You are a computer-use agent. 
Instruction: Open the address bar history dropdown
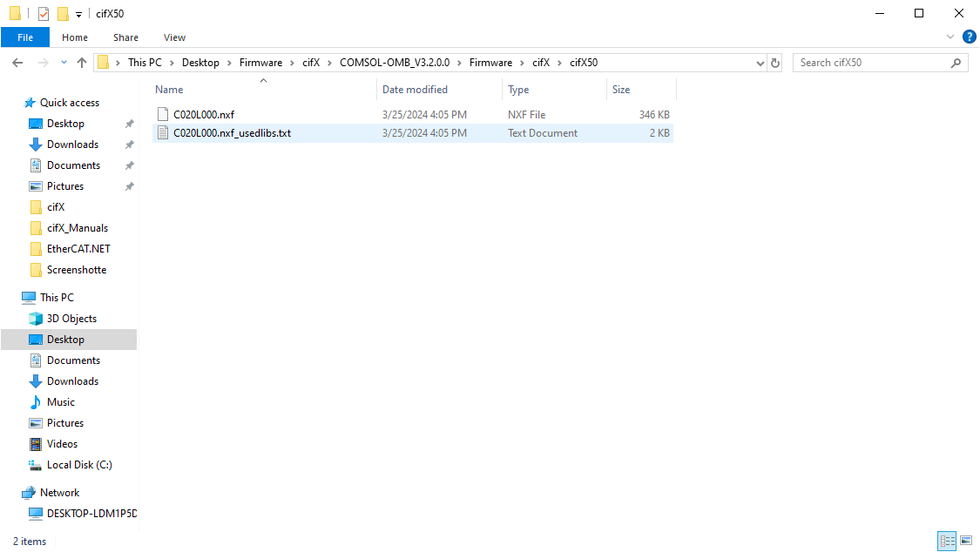pyautogui.click(x=760, y=63)
